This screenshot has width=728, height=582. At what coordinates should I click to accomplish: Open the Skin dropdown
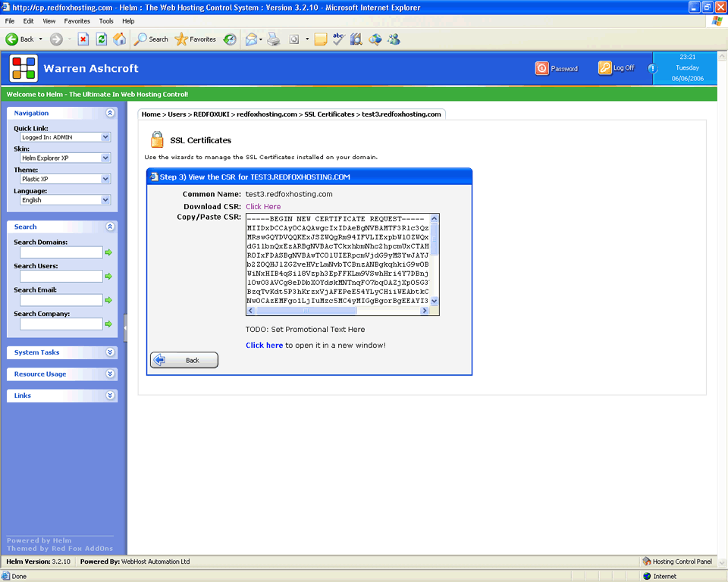click(x=65, y=158)
